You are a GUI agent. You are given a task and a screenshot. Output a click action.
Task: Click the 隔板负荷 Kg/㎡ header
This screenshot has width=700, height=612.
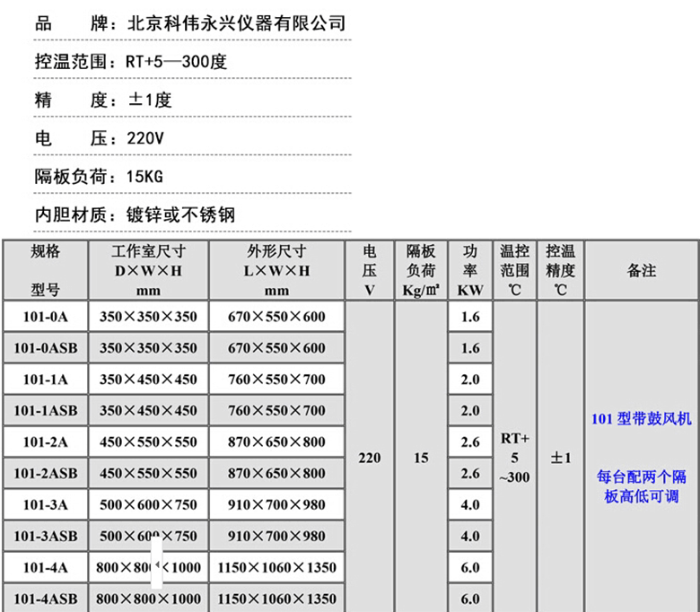pos(421,270)
